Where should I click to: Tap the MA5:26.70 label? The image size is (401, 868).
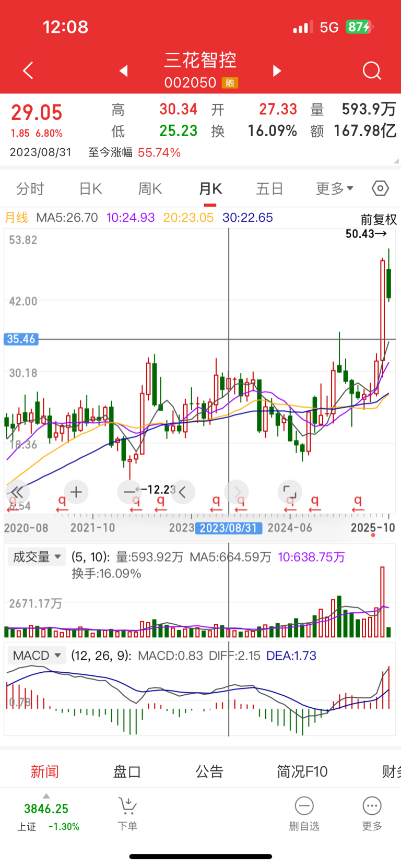pyautogui.click(x=67, y=218)
